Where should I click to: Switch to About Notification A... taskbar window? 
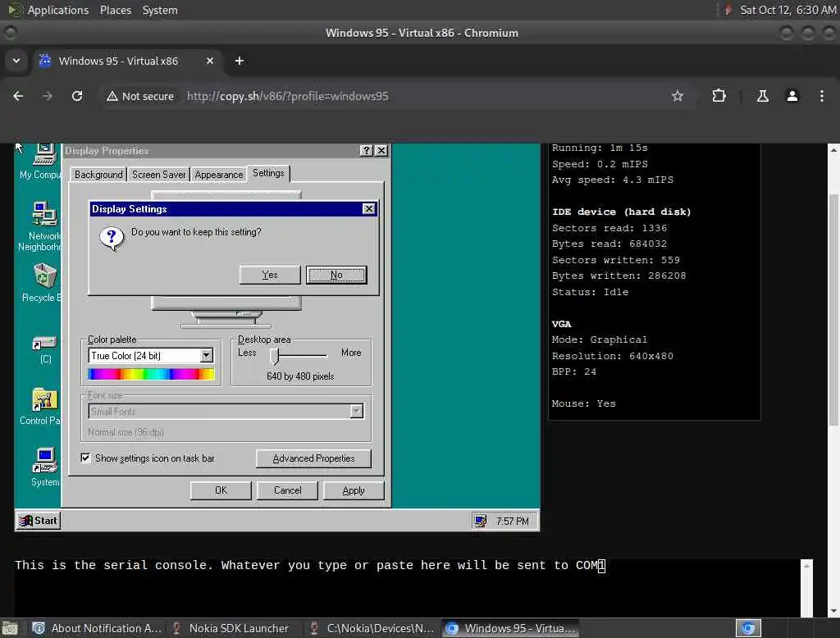97,628
